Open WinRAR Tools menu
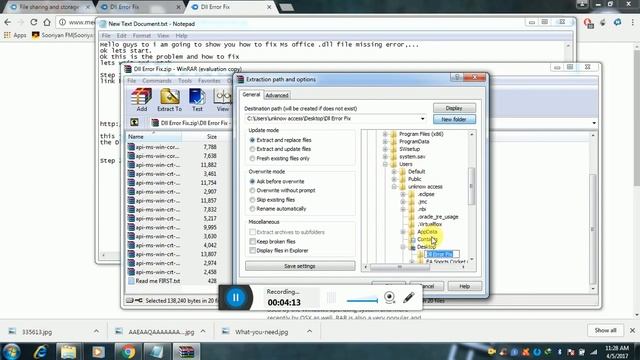Screen dimensions: 640x360 tap(184, 81)
